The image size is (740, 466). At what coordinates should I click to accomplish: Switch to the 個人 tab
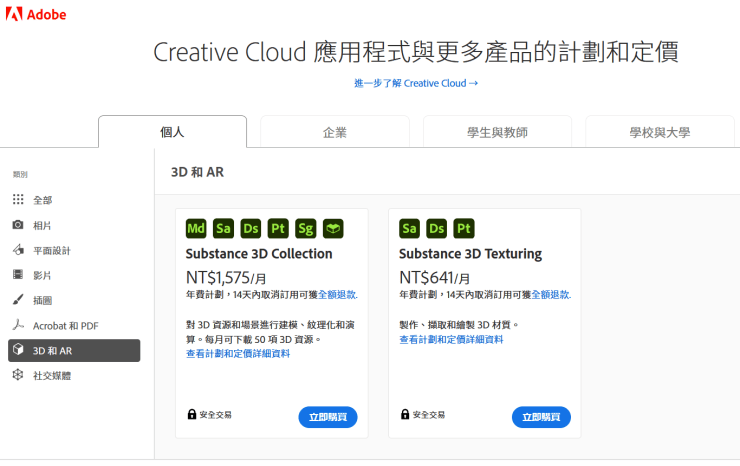[172, 132]
